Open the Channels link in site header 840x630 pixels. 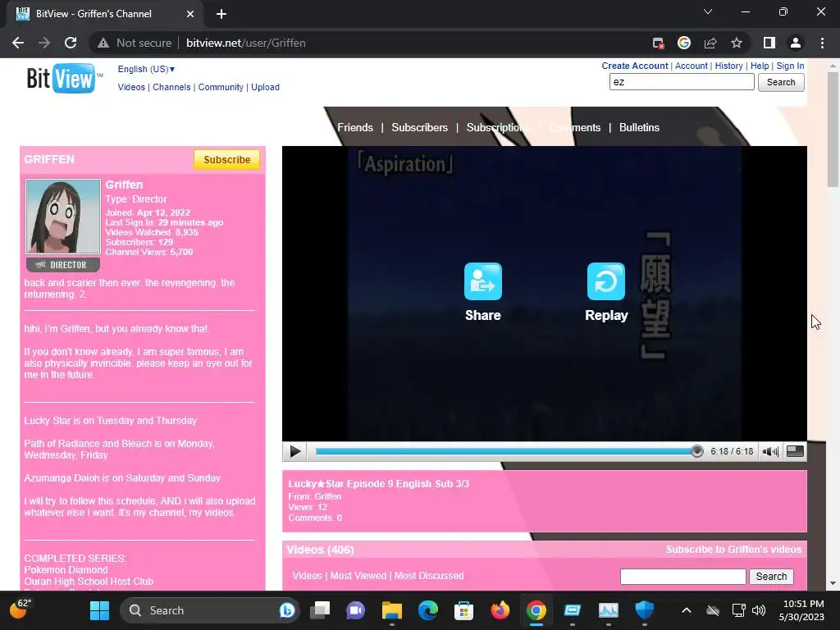[171, 87]
